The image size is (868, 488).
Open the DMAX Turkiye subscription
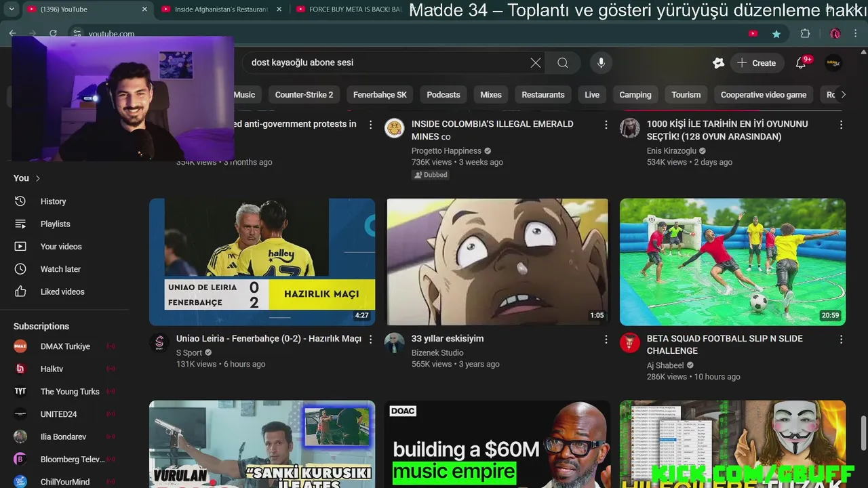64,346
